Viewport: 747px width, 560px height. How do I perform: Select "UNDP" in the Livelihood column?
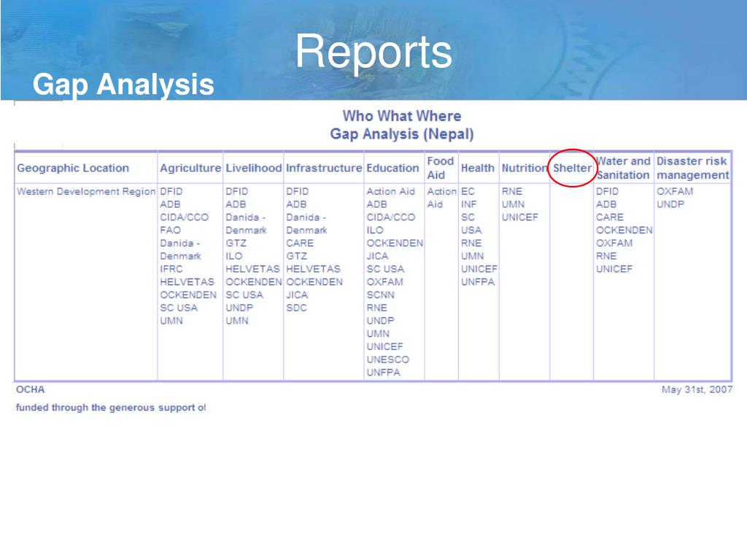239,308
